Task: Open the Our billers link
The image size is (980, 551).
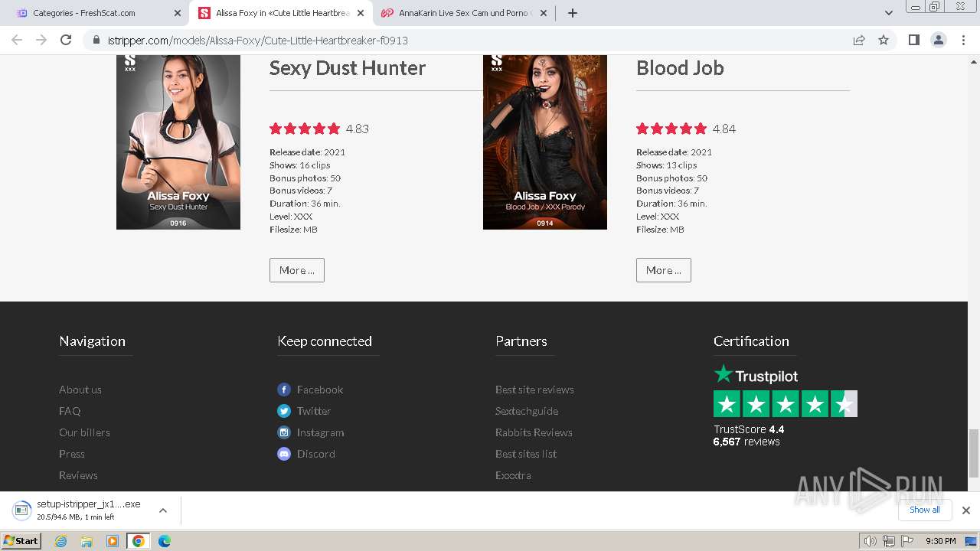Action: pos(84,432)
